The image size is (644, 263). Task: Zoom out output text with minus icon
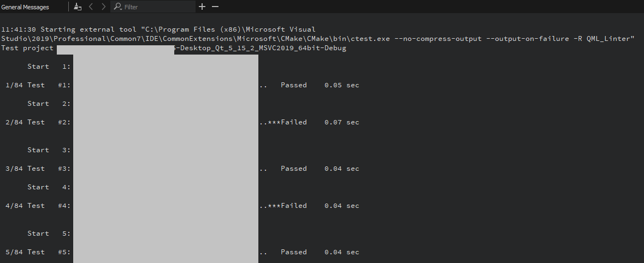pos(215,7)
